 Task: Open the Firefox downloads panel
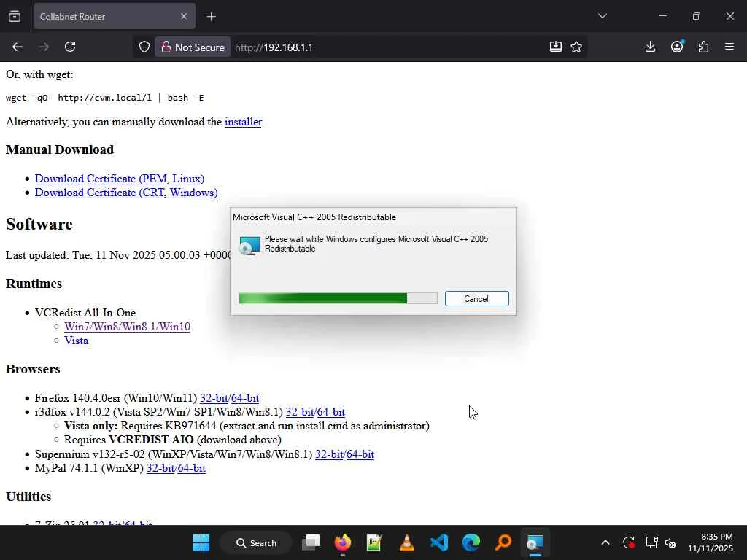click(x=650, y=47)
